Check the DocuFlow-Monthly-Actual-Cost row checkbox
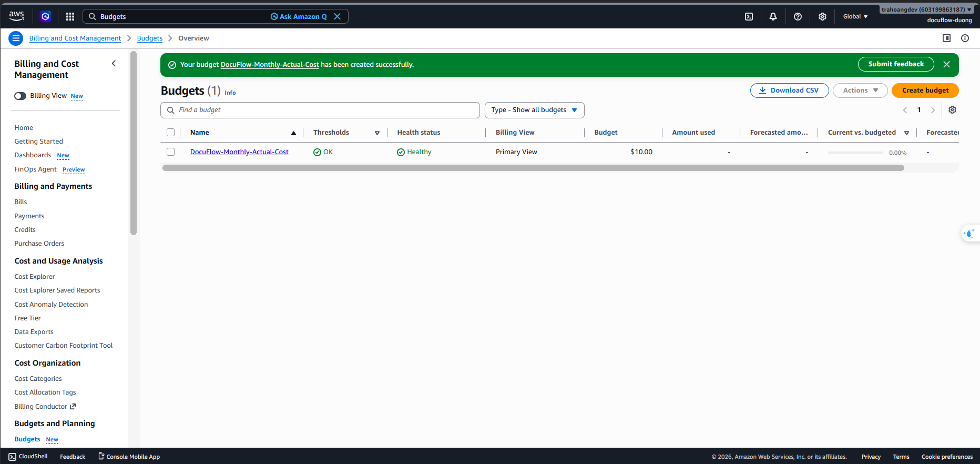 pos(170,152)
